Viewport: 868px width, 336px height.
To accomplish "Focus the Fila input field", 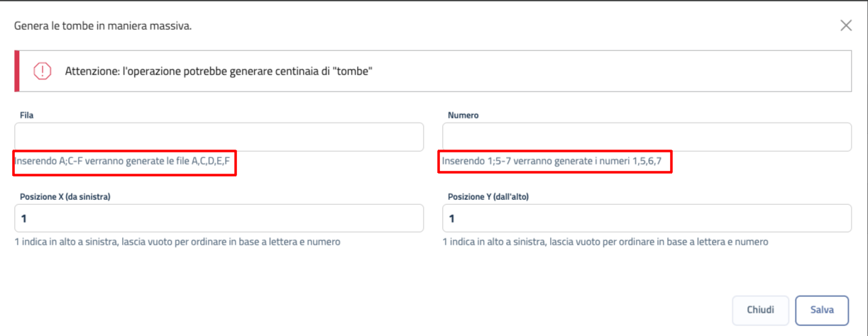I will pos(219,137).
